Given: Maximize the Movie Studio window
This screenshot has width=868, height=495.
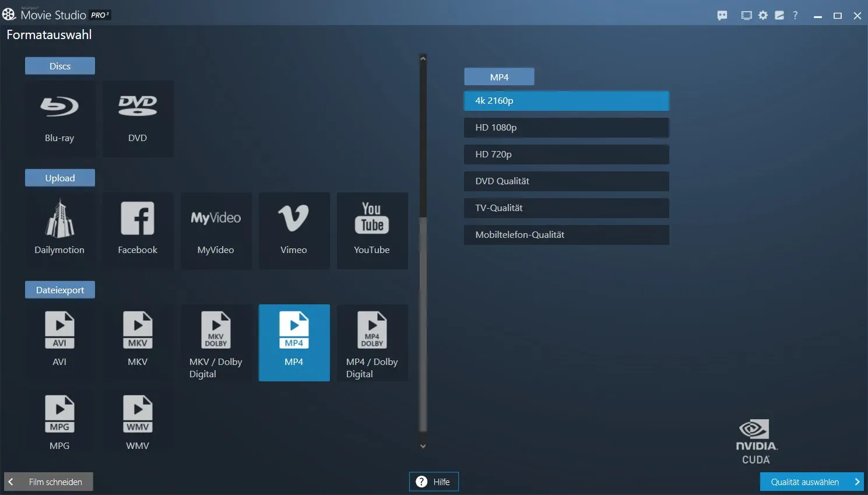Looking at the screenshot, I should point(838,16).
